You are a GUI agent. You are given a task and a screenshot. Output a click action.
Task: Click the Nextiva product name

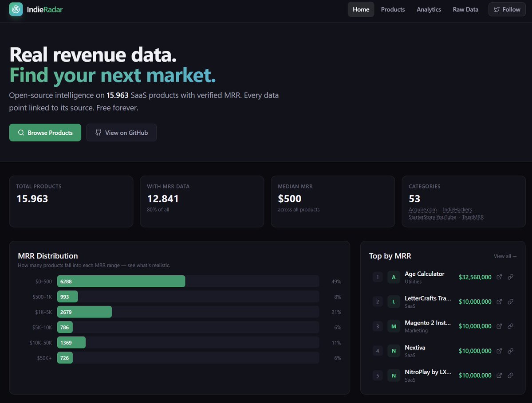pos(415,348)
